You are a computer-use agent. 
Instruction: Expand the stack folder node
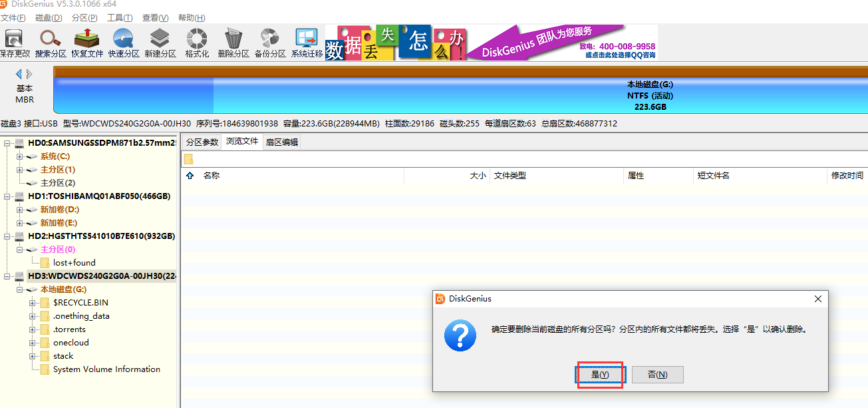(33, 356)
